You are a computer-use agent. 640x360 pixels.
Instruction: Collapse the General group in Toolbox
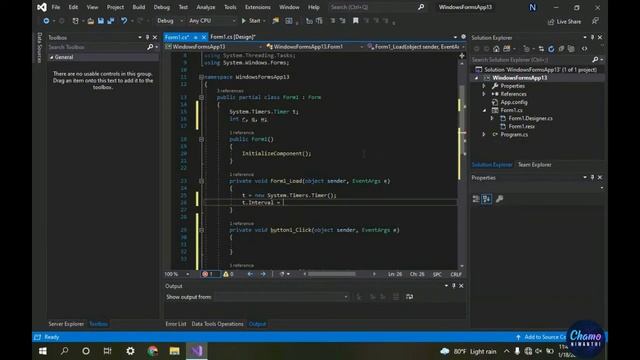pyautogui.click(x=51, y=57)
